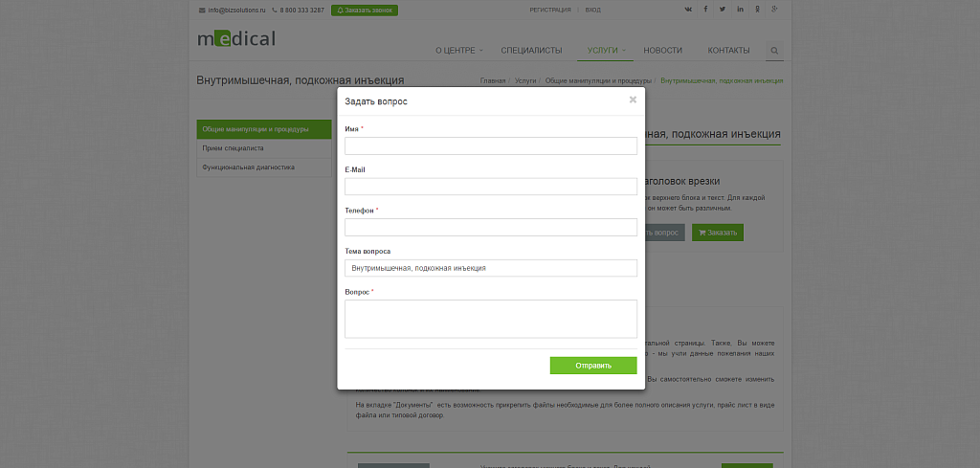Open the Новости menu item
The image size is (980, 468).
[662, 51]
